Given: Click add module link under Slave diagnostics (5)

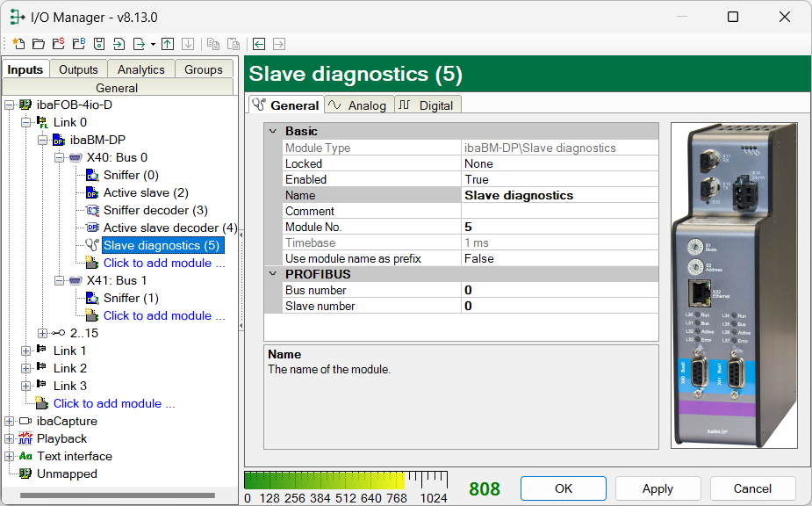Looking at the screenshot, I should point(164,263).
